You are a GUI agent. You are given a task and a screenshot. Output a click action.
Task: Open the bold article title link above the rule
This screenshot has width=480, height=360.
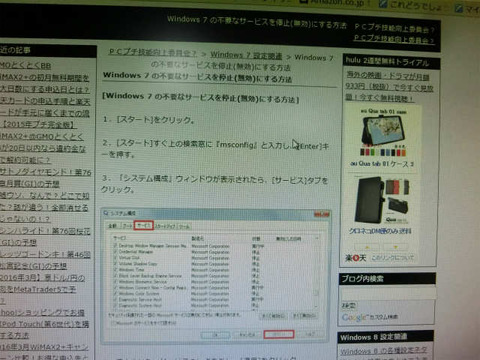coord(197,77)
